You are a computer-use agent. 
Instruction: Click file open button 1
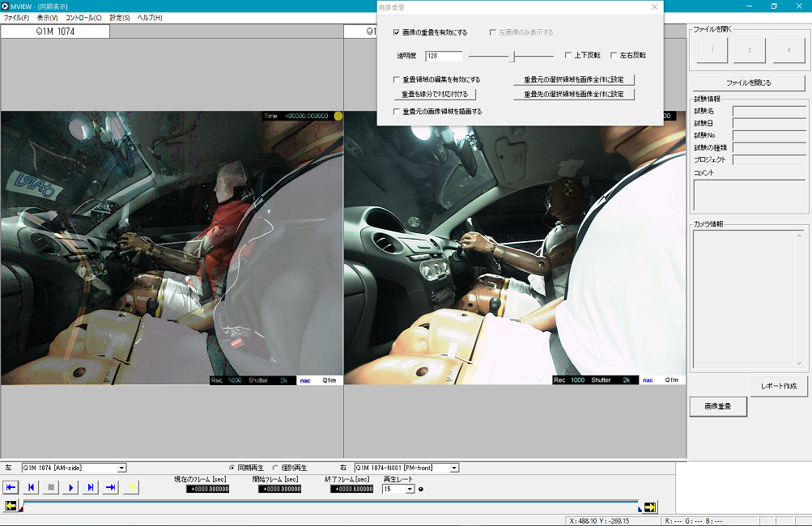pyautogui.click(x=712, y=50)
